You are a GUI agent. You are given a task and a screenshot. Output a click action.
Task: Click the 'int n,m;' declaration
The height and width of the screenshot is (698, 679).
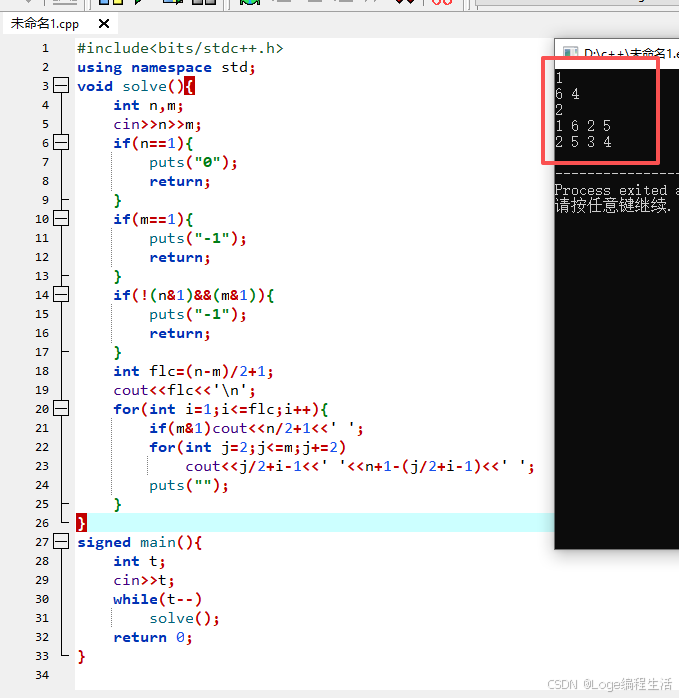[148, 106]
